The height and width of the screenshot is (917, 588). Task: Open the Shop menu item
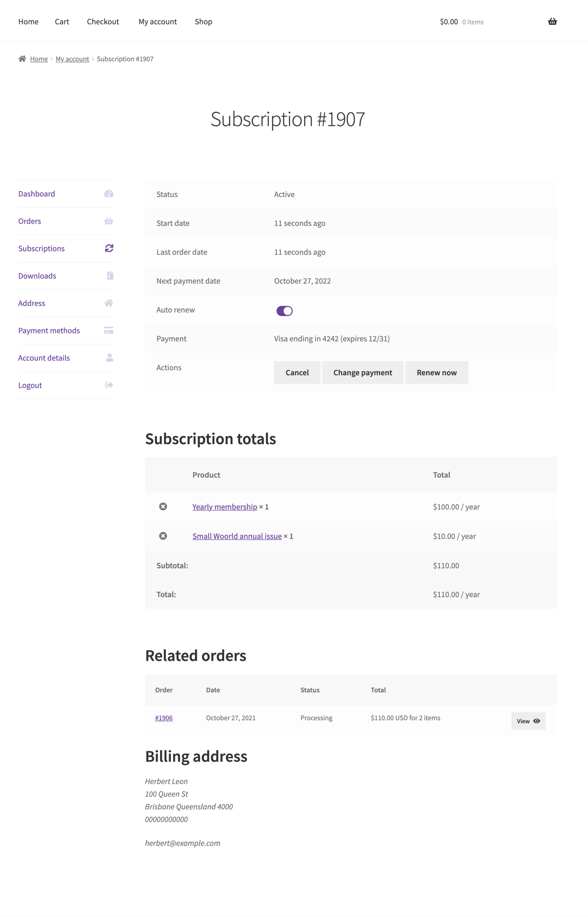coord(203,21)
